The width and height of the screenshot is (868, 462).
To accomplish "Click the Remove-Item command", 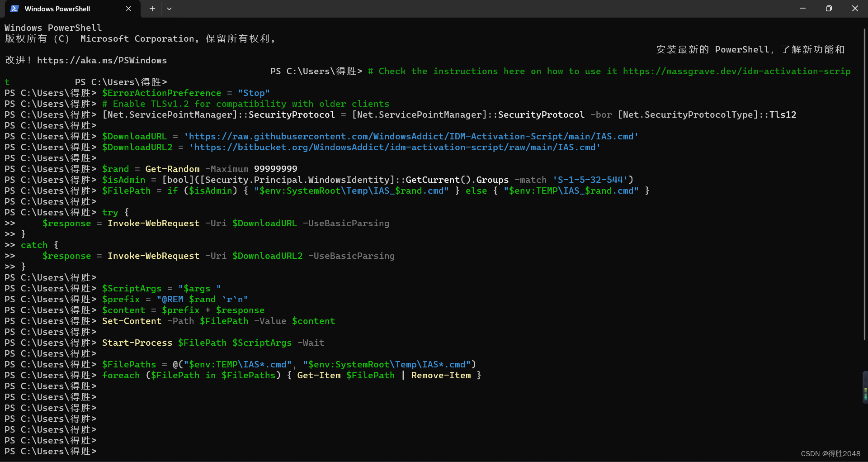I will (441, 375).
